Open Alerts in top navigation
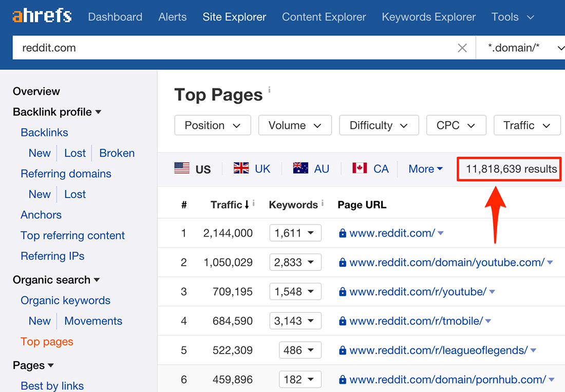The image size is (565, 392). point(172,17)
